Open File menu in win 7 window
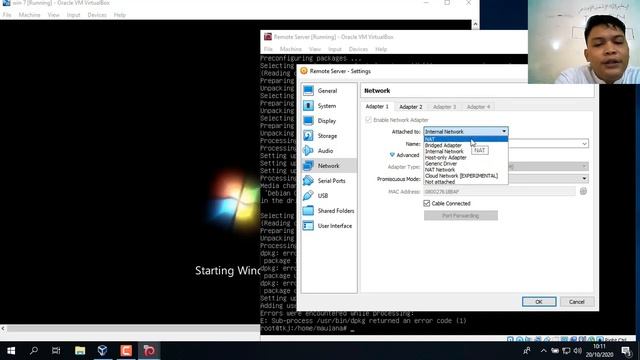The height and width of the screenshot is (360, 640). [x=7, y=15]
